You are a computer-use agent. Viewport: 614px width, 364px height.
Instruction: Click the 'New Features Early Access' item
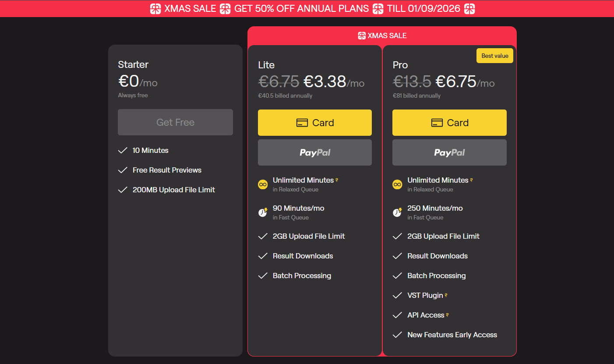(x=452, y=335)
